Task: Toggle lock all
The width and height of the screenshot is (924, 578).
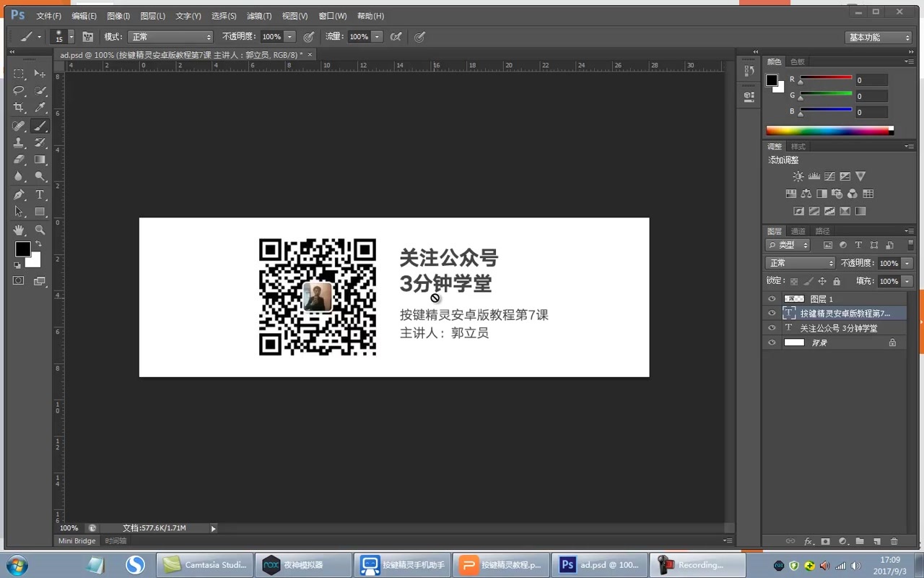Action: point(837,281)
